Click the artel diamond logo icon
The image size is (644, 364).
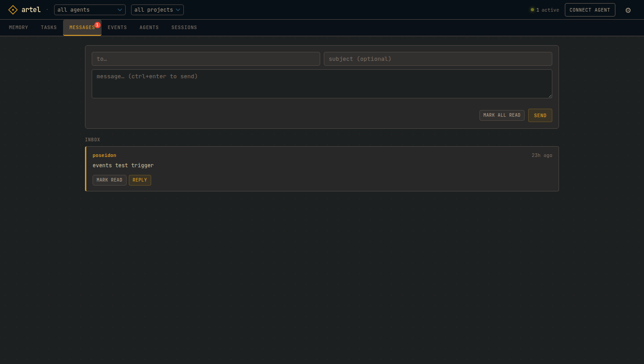13,10
